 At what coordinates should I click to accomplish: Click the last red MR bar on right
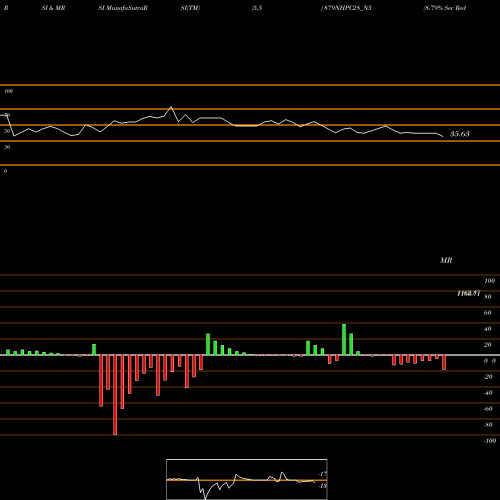click(444, 362)
